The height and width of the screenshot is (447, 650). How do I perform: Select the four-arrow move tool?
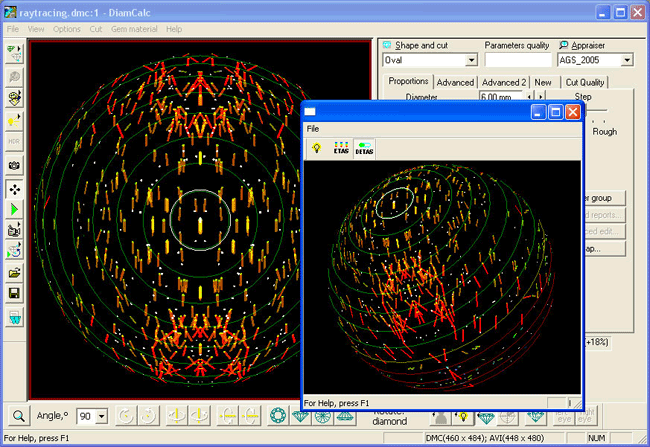click(14, 189)
